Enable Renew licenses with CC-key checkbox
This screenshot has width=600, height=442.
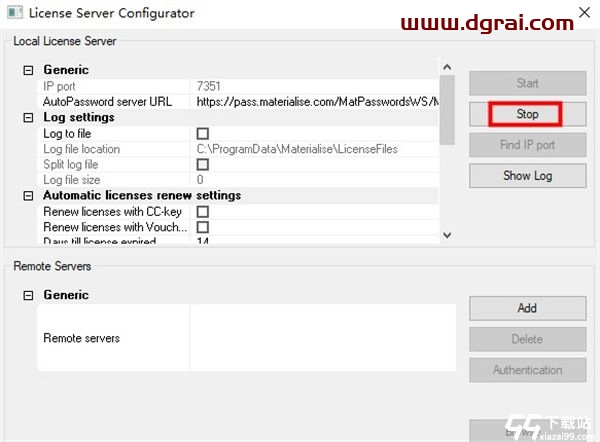[x=203, y=212]
